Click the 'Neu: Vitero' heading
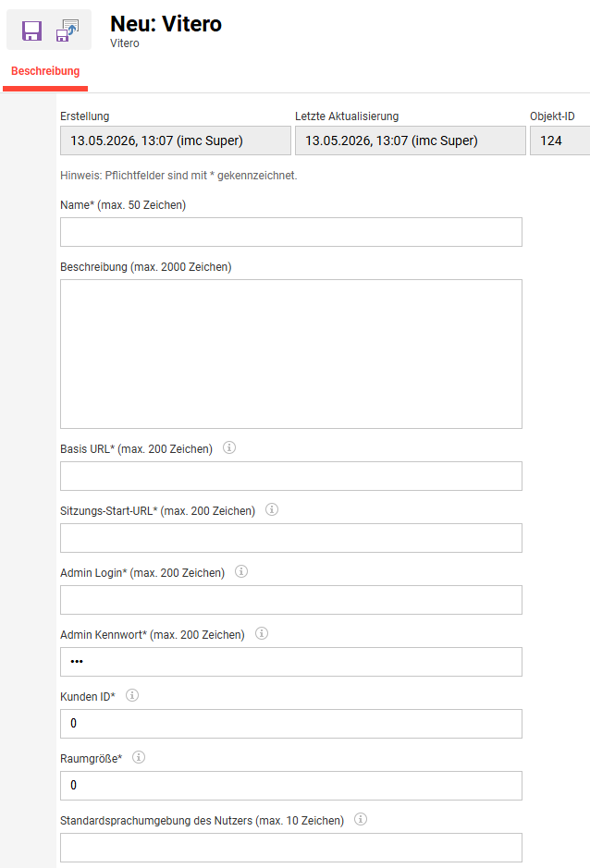The width and height of the screenshot is (590, 868). (x=166, y=24)
